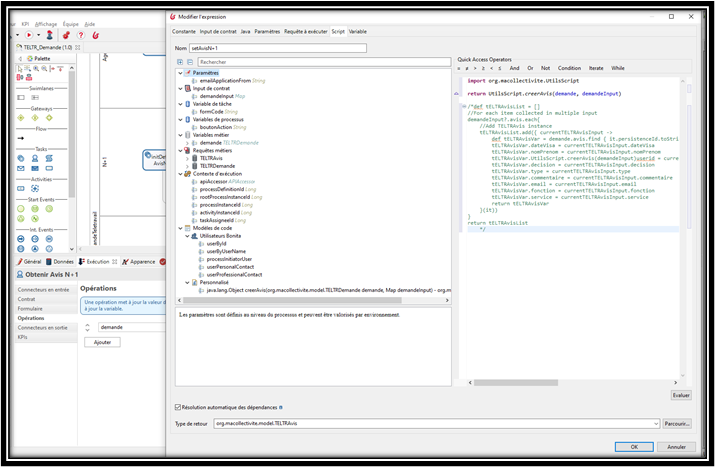
Task: Open the help question-mark icon in toolbar
Action: [x=81, y=35]
